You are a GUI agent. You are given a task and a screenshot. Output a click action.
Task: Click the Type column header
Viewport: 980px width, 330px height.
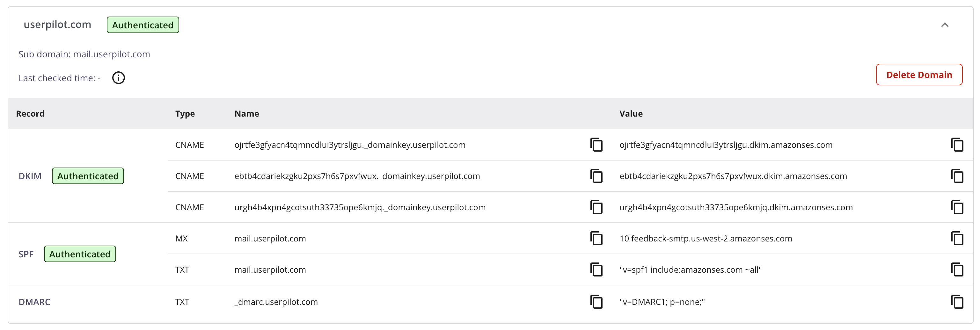point(185,114)
